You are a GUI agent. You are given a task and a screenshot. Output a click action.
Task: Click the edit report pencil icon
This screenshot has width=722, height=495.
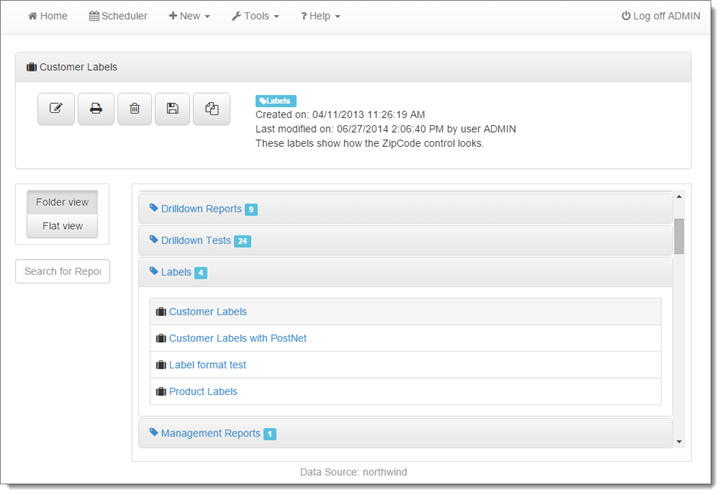pyautogui.click(x=56, y=109)
